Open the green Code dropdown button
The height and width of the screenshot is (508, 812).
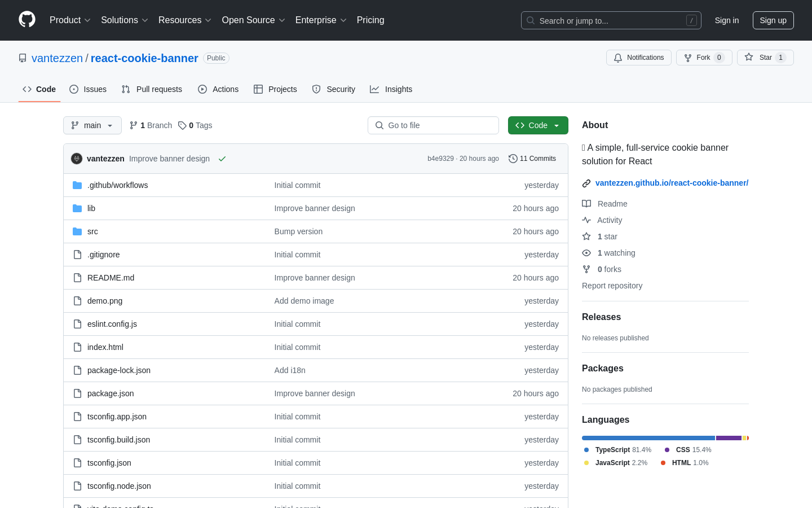click(538, 125)
